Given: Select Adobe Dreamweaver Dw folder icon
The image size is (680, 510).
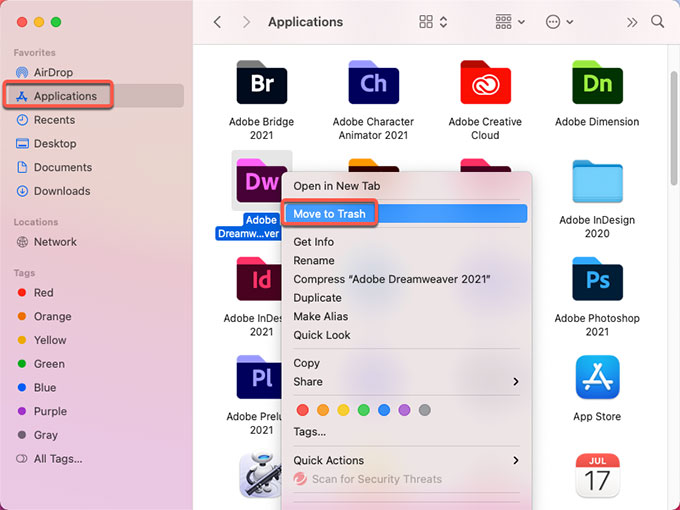Looking at the screenshot, I should [x=260, y=180].
